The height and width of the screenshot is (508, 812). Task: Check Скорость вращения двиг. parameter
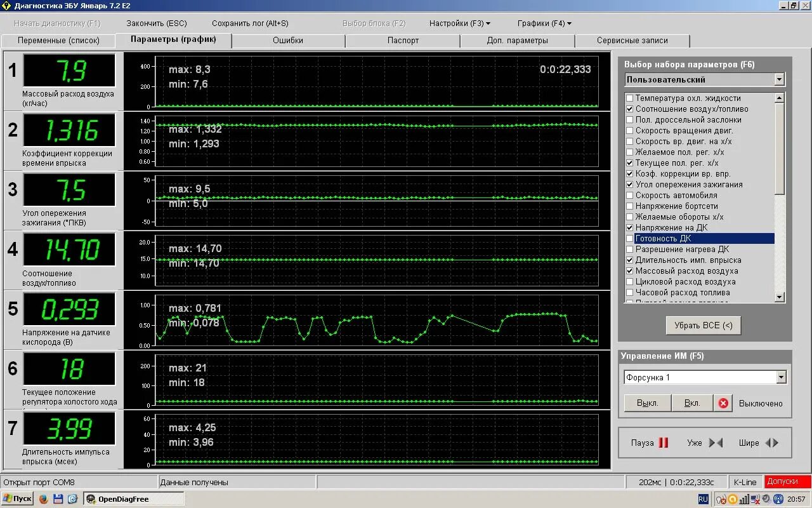[629, 131]
